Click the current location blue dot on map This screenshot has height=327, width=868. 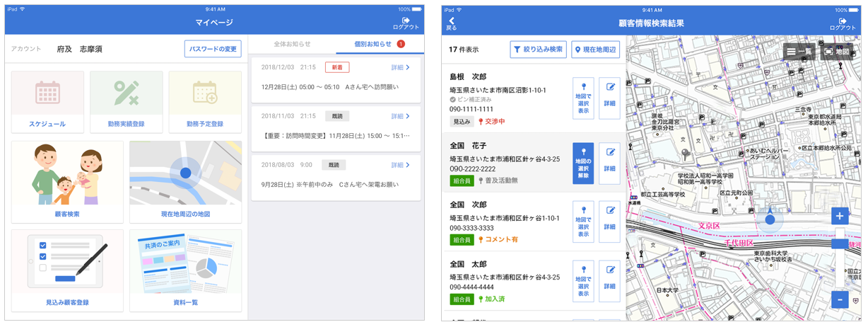(x=770, y=220)
